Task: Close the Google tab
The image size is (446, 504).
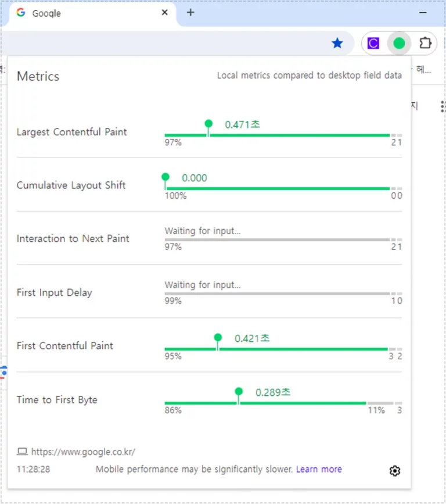Action: pos(165,13)
